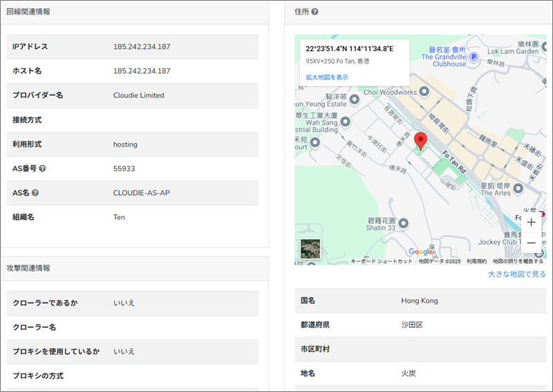Image resolution: width=553 pixels, height=392 pixels.
Task: Zoom out the map with minus button
Action: [530, 243]
